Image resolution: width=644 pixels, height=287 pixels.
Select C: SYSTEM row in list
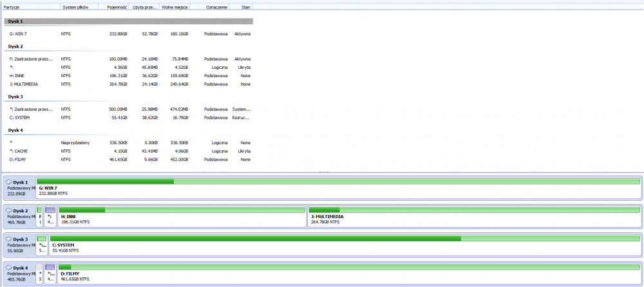(129, 117)
